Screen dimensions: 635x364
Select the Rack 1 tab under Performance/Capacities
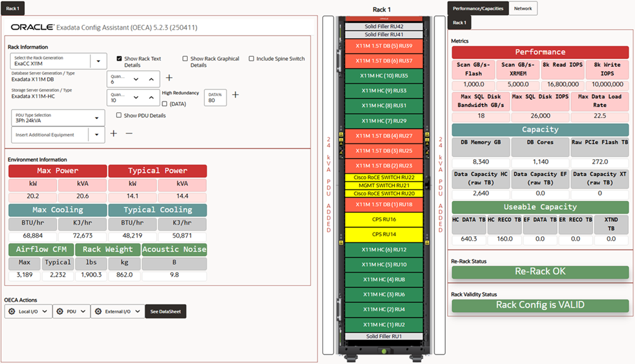click(x=459, y=23)
